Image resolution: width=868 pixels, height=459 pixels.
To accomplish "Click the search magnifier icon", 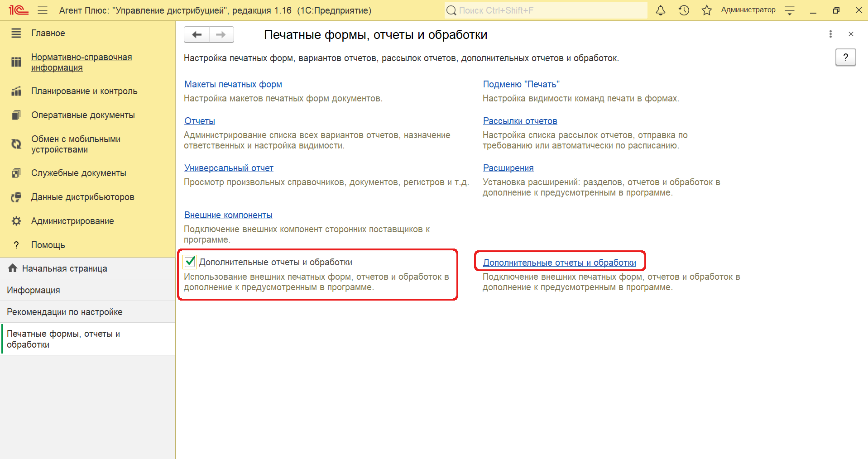I will pyautogui.click(x=451, y=10).
